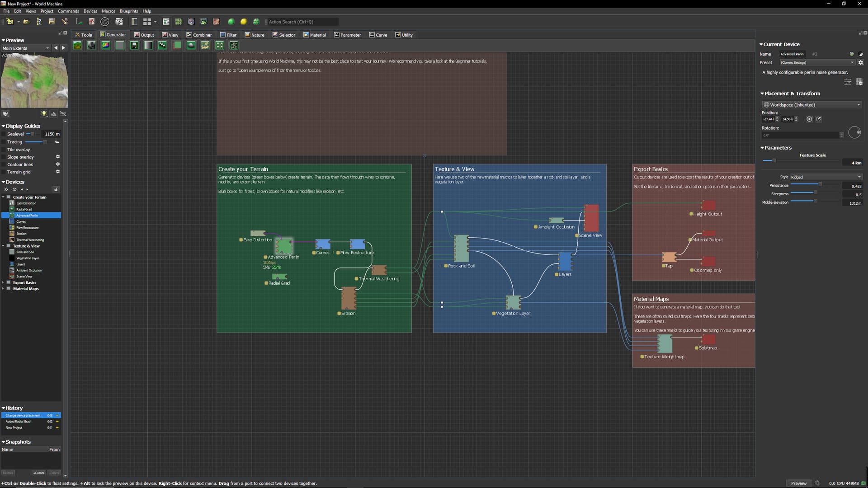The width and height of the screenshot is (868, 488).
Task: Expand the Export Basics tree group
Action: coord(3,283)
